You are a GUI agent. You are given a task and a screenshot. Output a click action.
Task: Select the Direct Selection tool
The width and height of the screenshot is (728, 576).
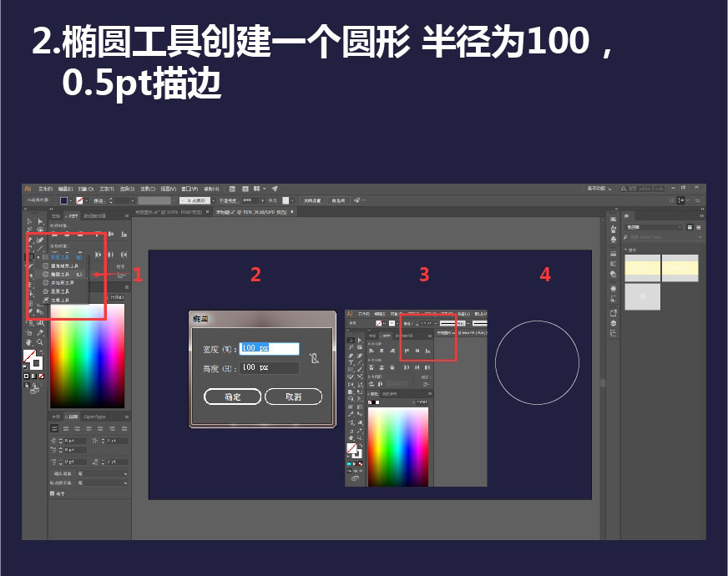click(x=40, y=221)
